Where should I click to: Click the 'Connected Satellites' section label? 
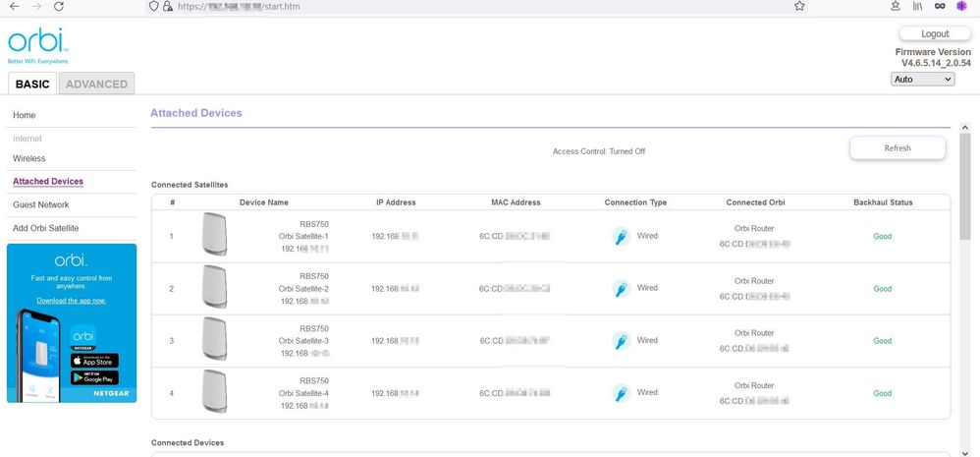[190, 185]
